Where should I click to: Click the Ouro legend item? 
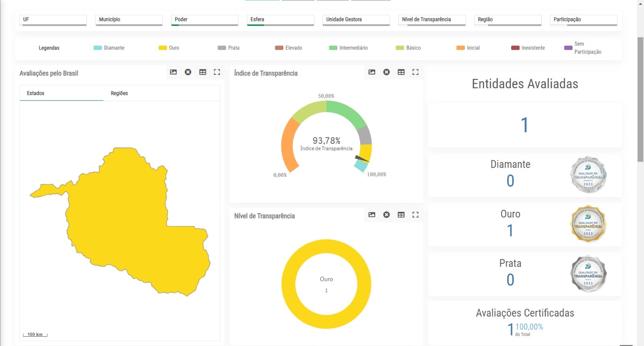coord(169,48)
